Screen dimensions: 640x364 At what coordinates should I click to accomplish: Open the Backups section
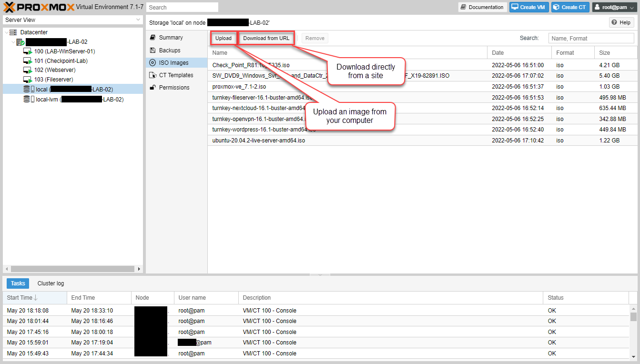176,50
